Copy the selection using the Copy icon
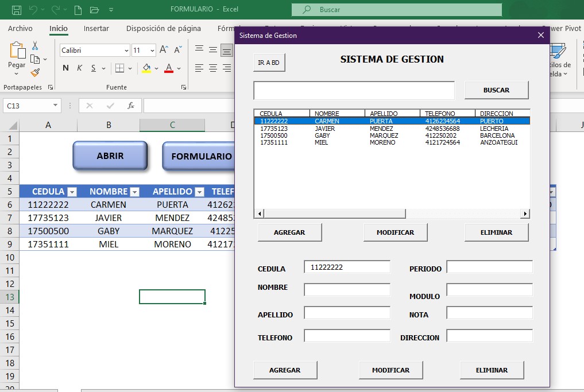This screenshot has width=584, height=392. click(x=34, y=59)
